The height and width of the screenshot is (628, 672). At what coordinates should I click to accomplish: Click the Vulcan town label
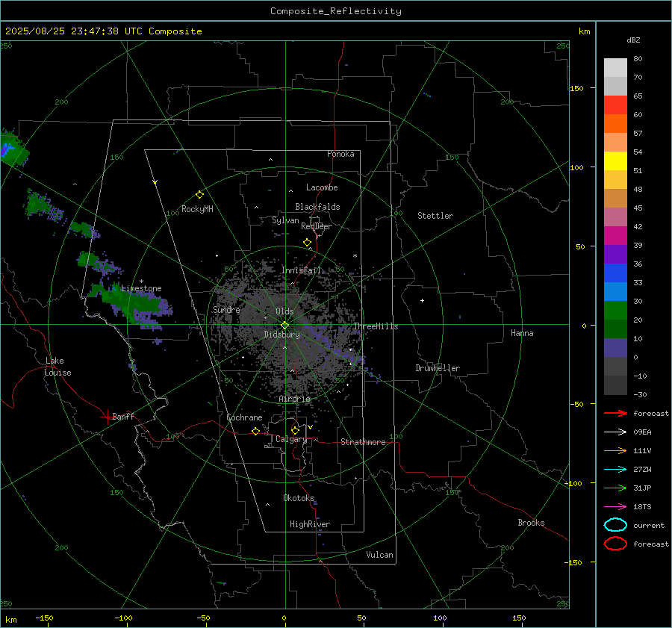380,555
